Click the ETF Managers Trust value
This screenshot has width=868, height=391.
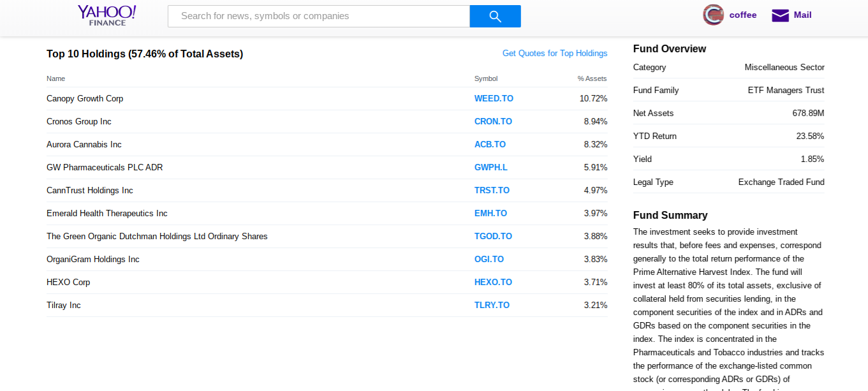(786, 91)
